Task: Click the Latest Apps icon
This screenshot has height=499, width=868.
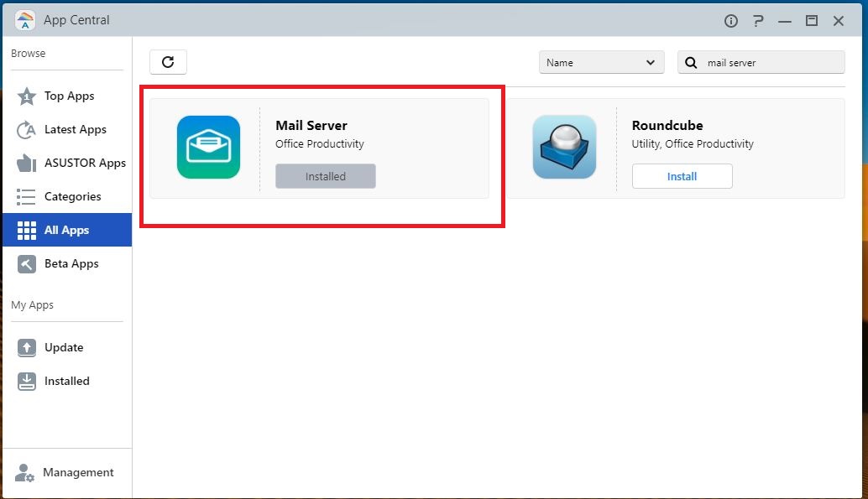Action: (x=26, y=130)
